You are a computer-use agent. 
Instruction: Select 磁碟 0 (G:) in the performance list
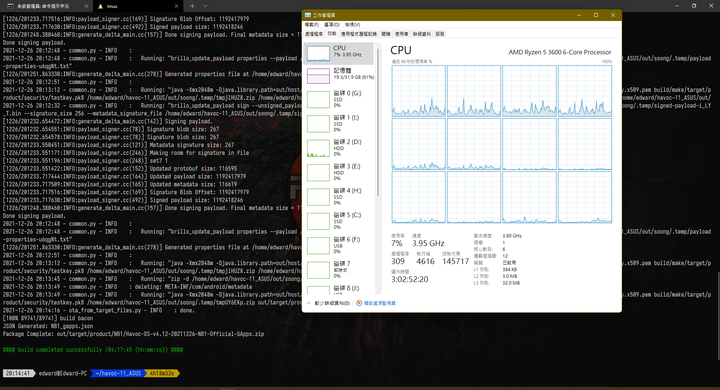point(339,99)
